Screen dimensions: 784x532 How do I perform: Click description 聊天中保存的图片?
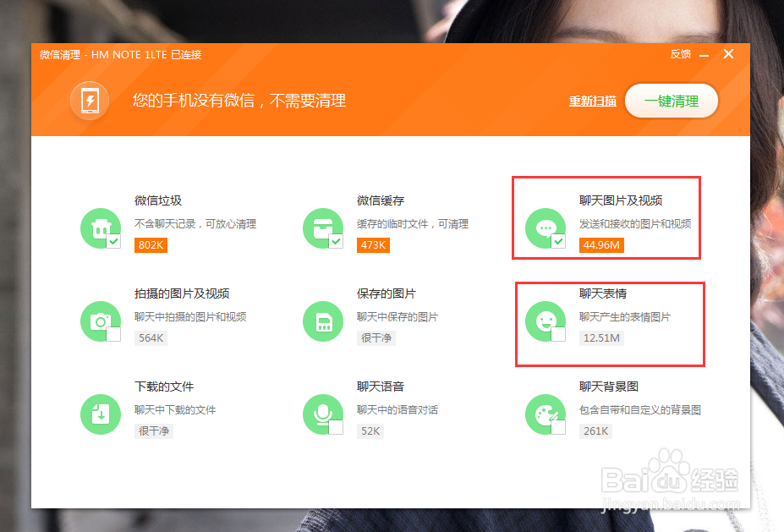point(397,317)
